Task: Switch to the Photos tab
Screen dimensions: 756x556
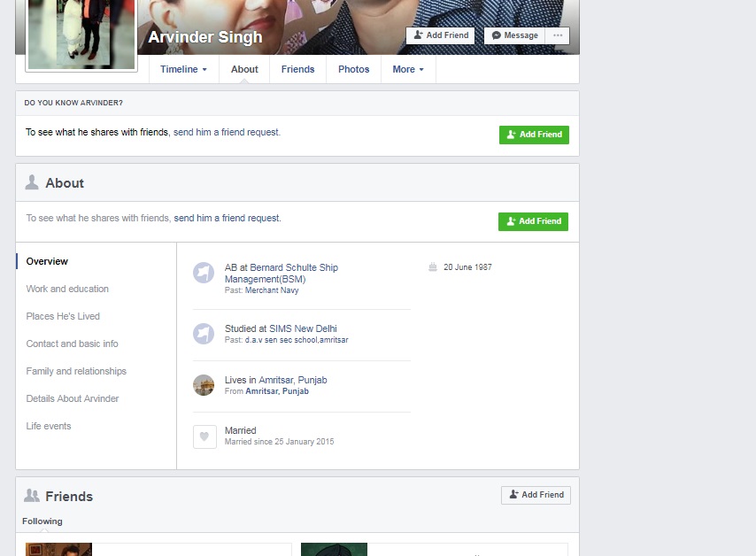Action: [353, 69]
